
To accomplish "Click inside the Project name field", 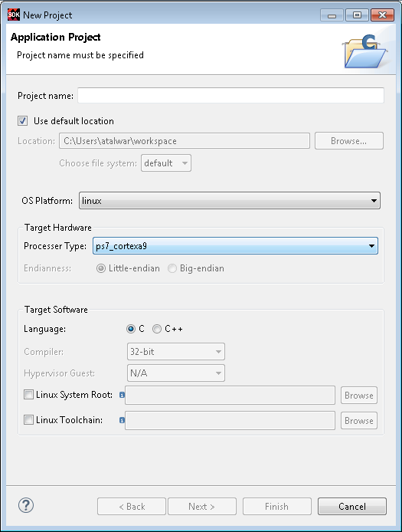I will [230, 95].
